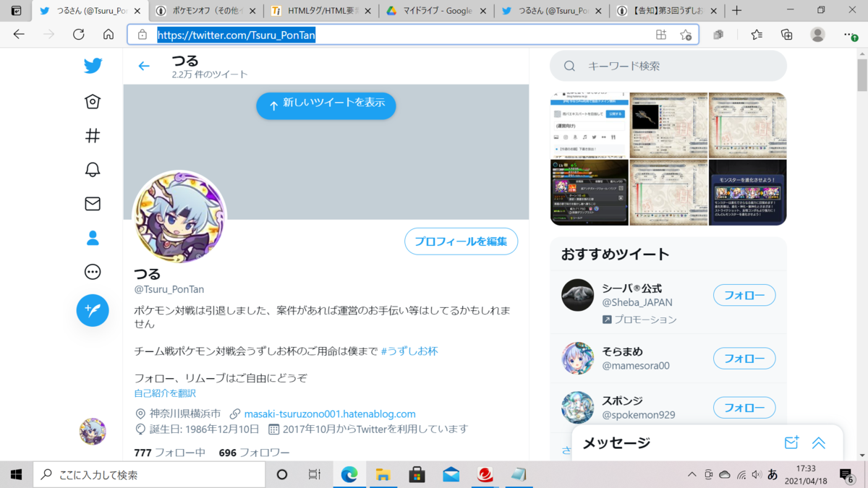This screenshot has width=868, height=488.
Task: Expand the メッセージ drawer with the chevron
Action: pos(819,442)
